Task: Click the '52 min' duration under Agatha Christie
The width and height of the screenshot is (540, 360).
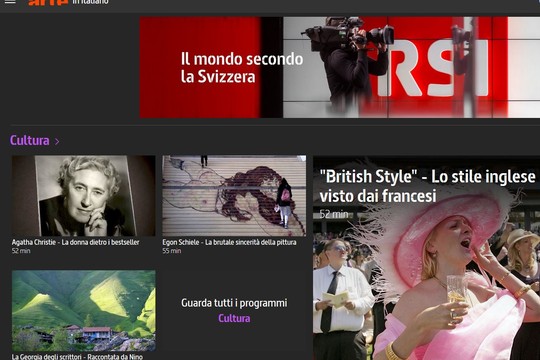Action: click(x=21, y=251)
